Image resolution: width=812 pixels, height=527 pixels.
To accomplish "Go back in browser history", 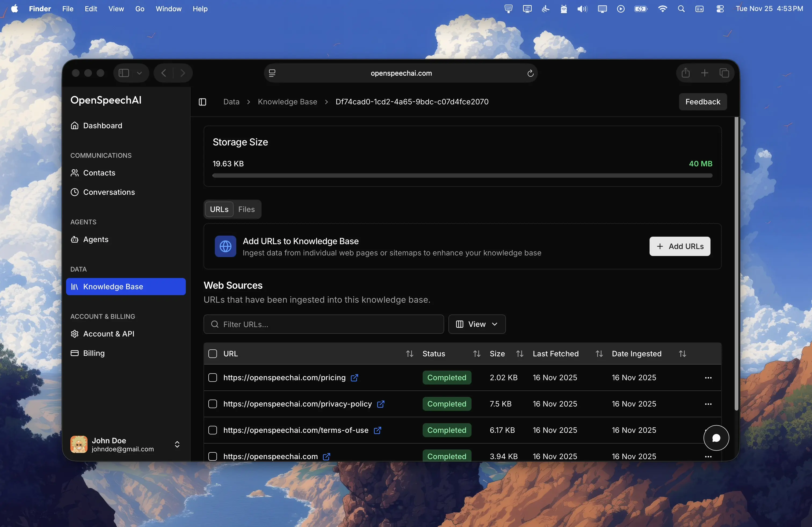I will pyautogui.click(x=164, y=73).
